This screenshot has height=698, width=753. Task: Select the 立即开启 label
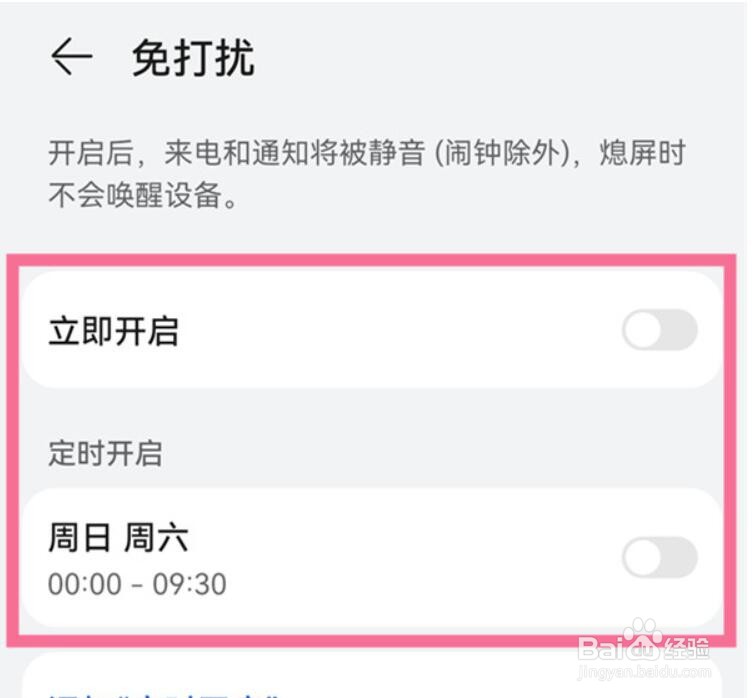tap(113, 331)
